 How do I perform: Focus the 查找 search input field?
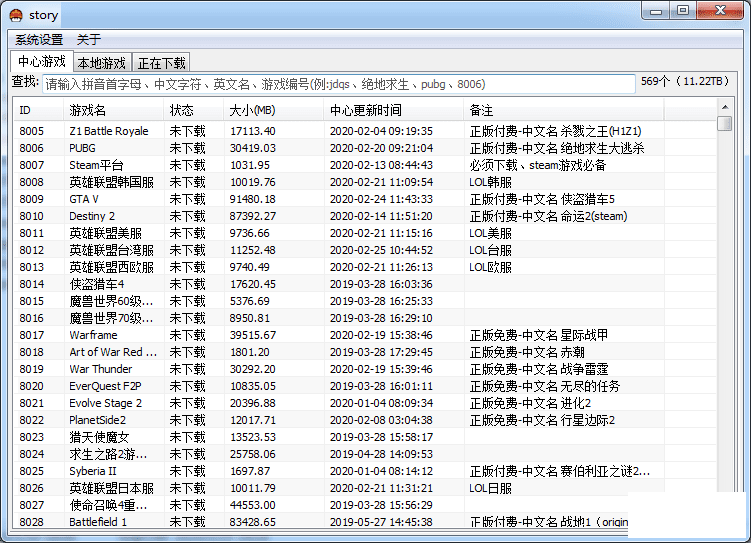pos(339,84)
